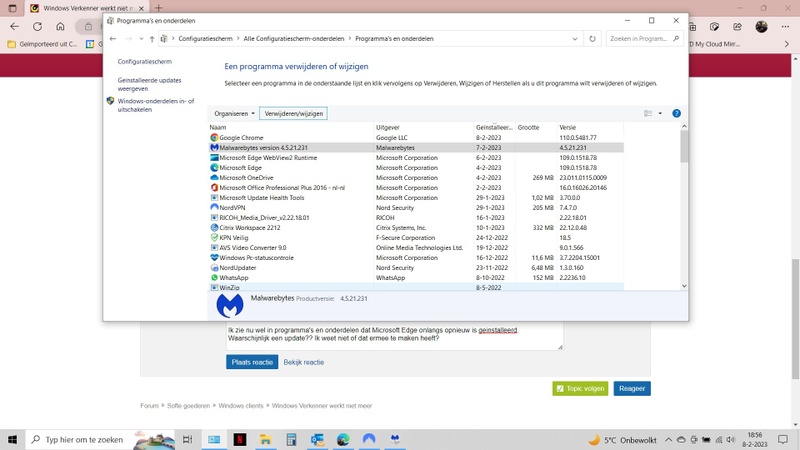Image resolution: width=800 pixels, height=450 pixels.
Task: Click the Citrix Workspace 2212 icon
Action: [214, 228]
